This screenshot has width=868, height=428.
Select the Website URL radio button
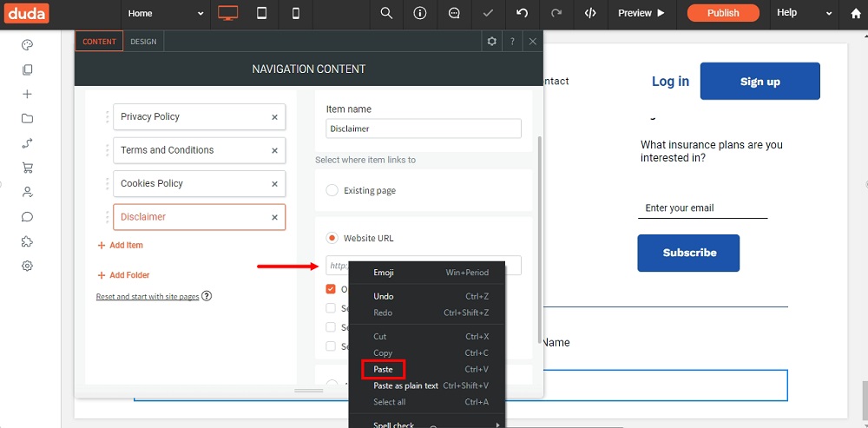(332, 238)
